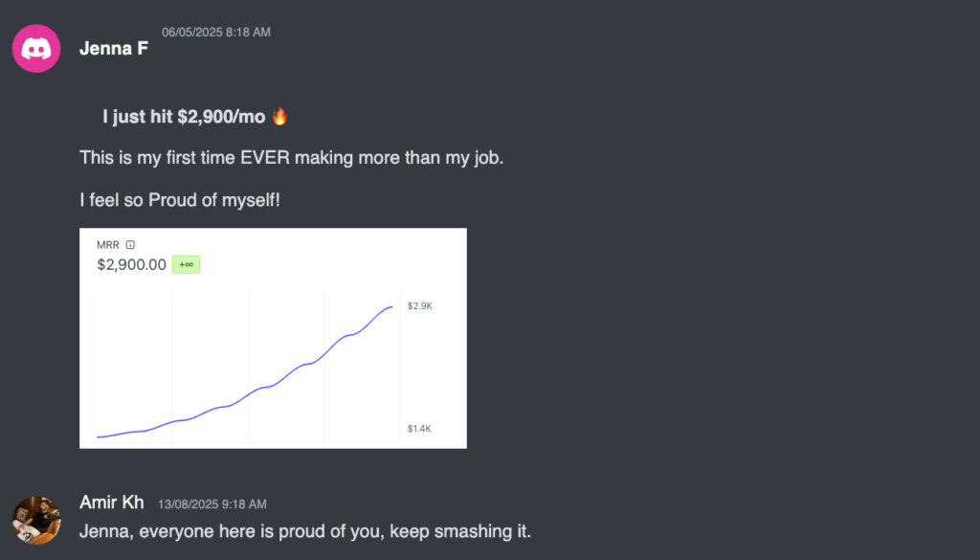Click the $1.4K axis label
Viewport: 980px width, 560px height.
(x=419, y=429)
